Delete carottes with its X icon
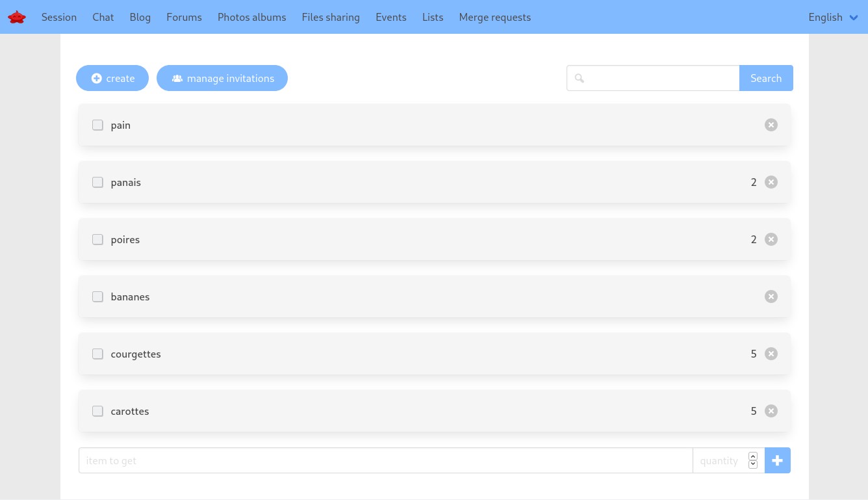This screenshot has width=868, height=500. click(x=771, y=411)
